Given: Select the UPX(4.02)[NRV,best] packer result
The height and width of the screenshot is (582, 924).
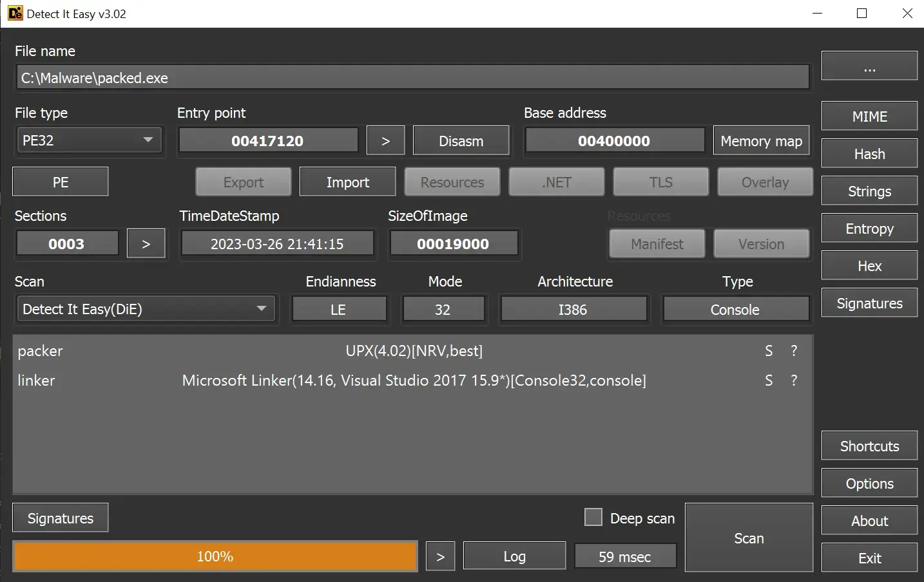Looking at the screenshot, I should point(414,351).
